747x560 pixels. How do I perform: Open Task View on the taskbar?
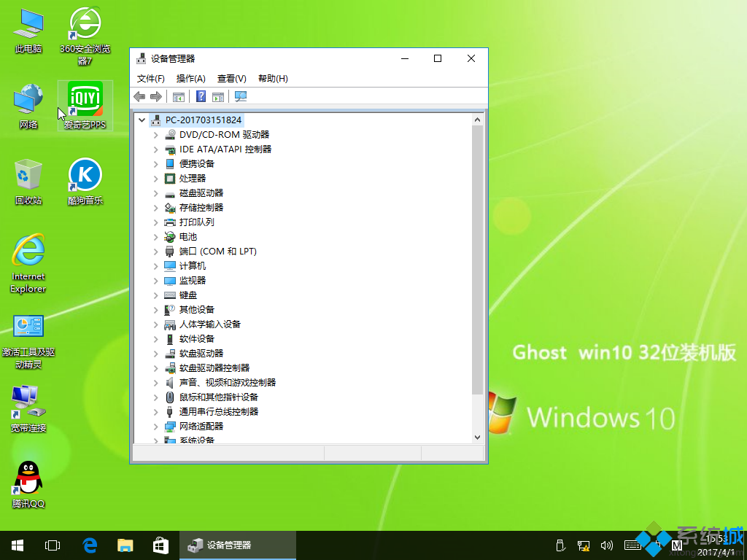coord(53,545)
